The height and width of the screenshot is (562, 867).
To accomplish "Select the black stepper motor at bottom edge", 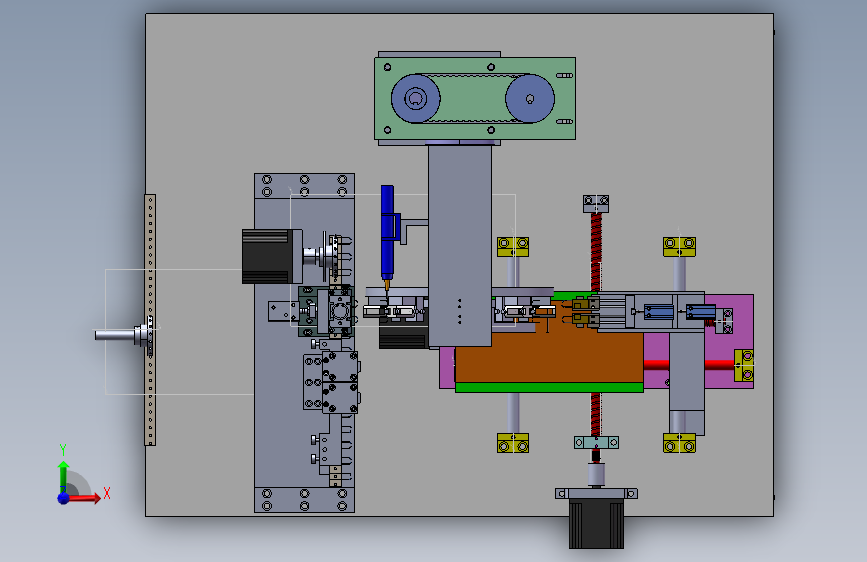I will pos(596,523).
